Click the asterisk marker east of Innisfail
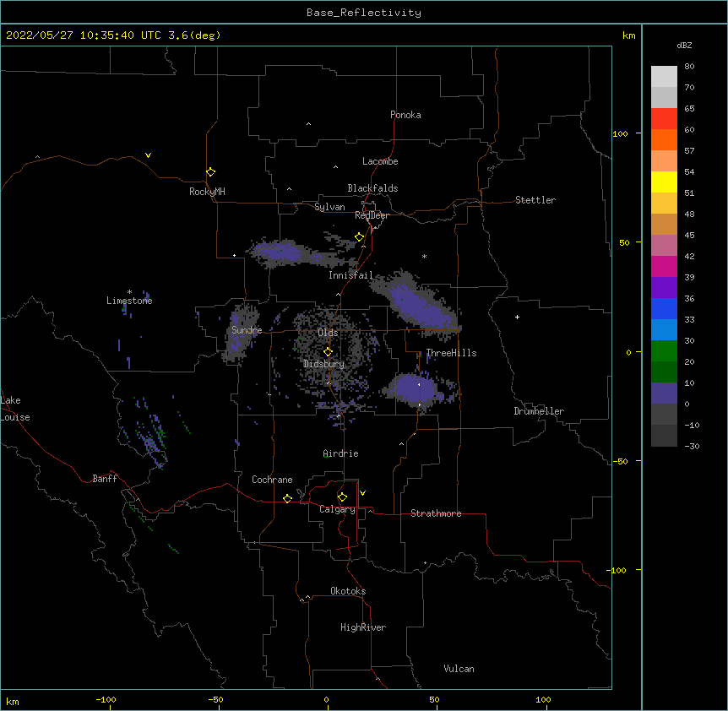728x711 pixels. pos(424,256)
